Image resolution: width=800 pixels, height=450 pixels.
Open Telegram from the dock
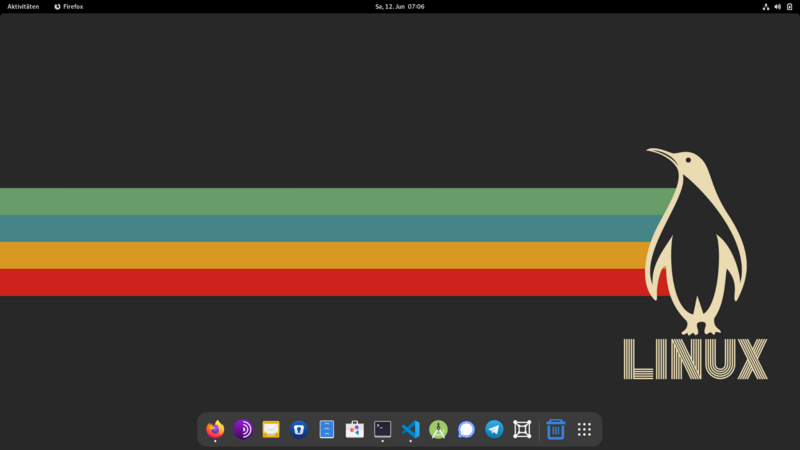pyautogui.click(x=494, y=429)
